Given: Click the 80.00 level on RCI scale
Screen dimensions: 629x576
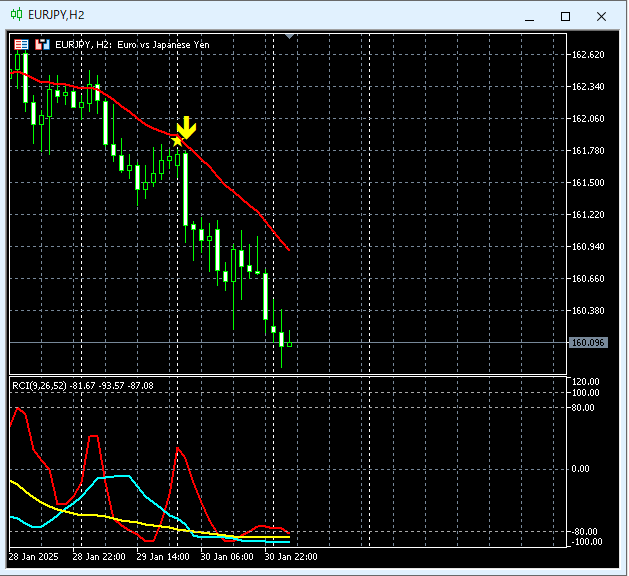Looking at the screenshot, I should [583, 408].
